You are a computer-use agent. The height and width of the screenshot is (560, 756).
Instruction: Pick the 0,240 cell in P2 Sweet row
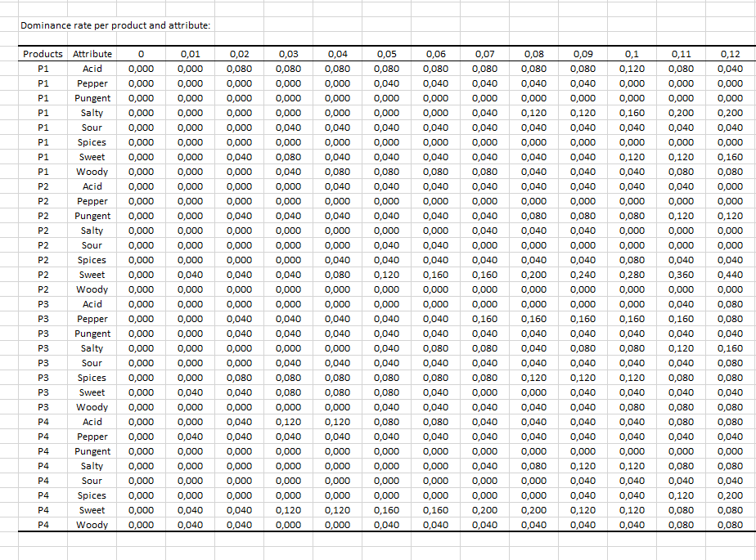[583, 275]
